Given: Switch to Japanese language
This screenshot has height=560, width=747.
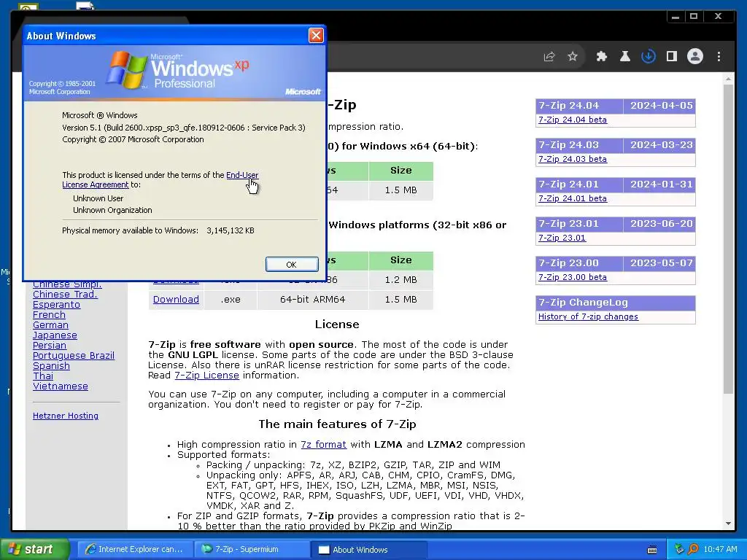Looking at the screenshot, I should click(x=55, y=335).
